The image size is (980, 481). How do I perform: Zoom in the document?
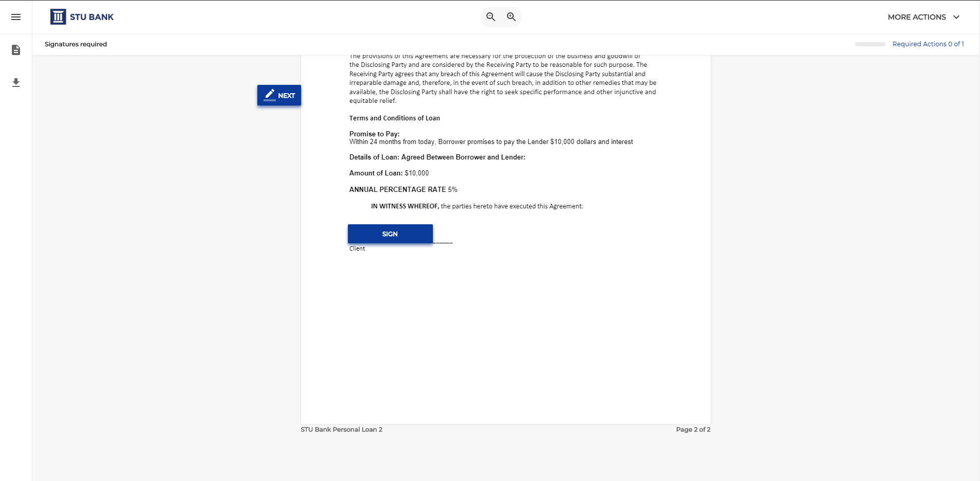(511, 17)
